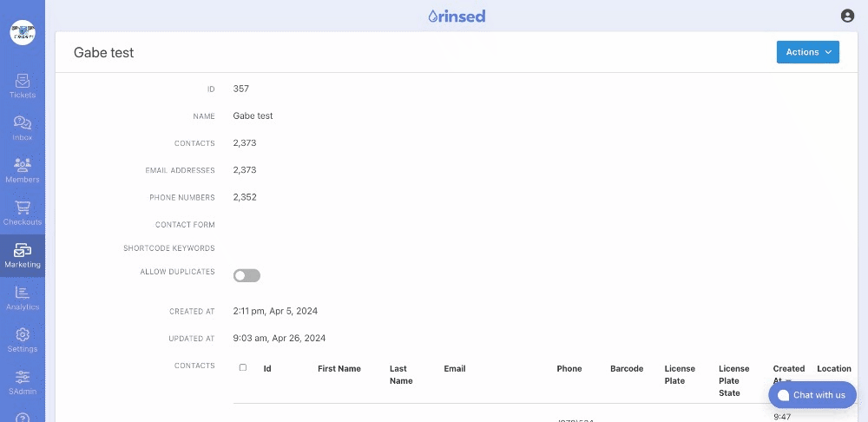Sort contacts by Created At column
The height and width of the screenshot is (422, 868).
click(x=789, y=374)
